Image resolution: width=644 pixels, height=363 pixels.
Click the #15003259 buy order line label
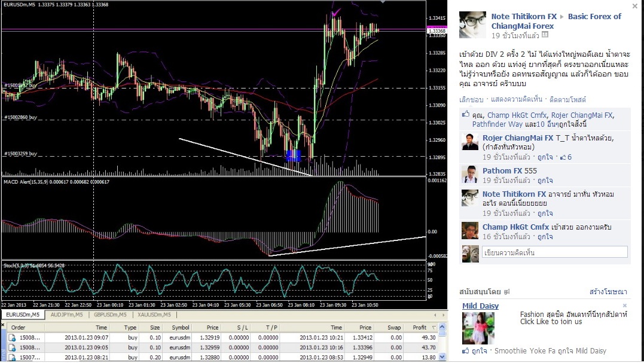click(20, 154)
